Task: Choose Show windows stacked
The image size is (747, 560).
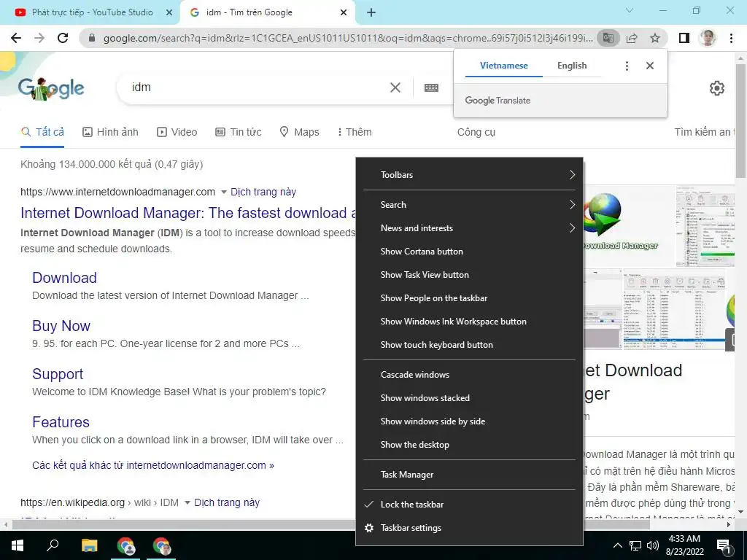Action: point(469,398)
